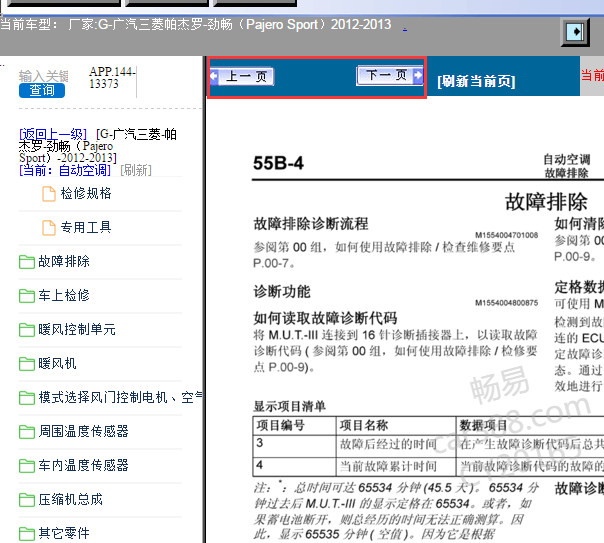Viewport: 604px width, 543px height.
Task: Expand the 车上检修 folder
Action: point(64,295)
